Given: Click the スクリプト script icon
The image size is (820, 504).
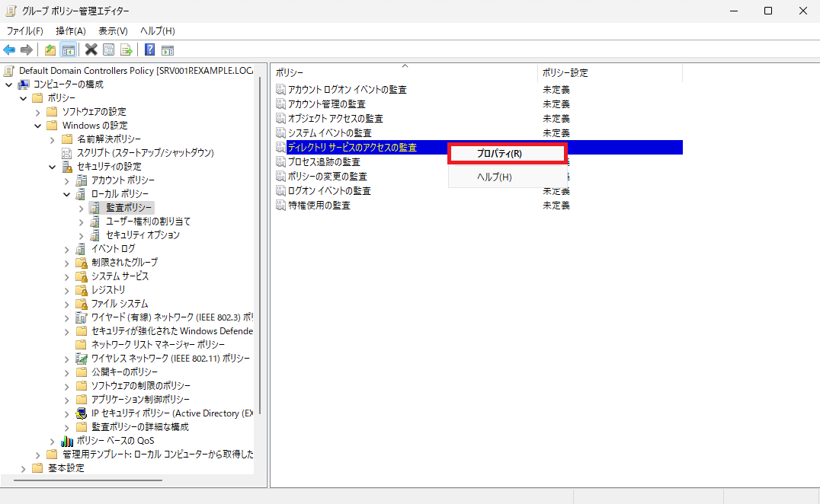Looking at the screenshot, I should (67, 153).
